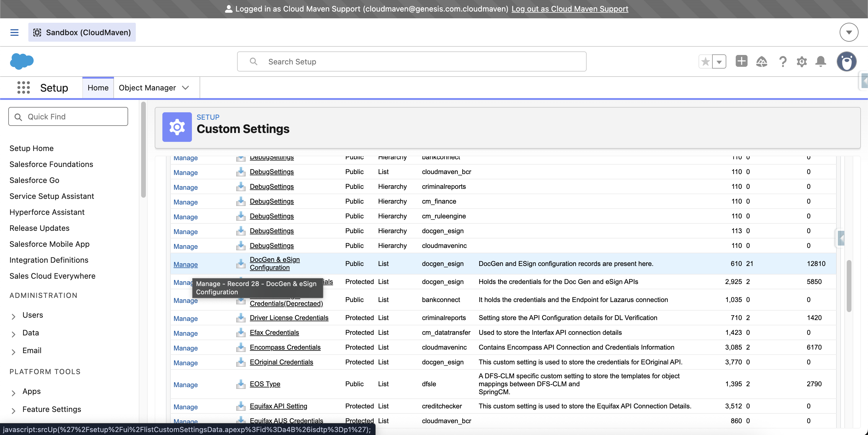Click the Salesforce cloud logo
The image size is (868, 435).
22,61
